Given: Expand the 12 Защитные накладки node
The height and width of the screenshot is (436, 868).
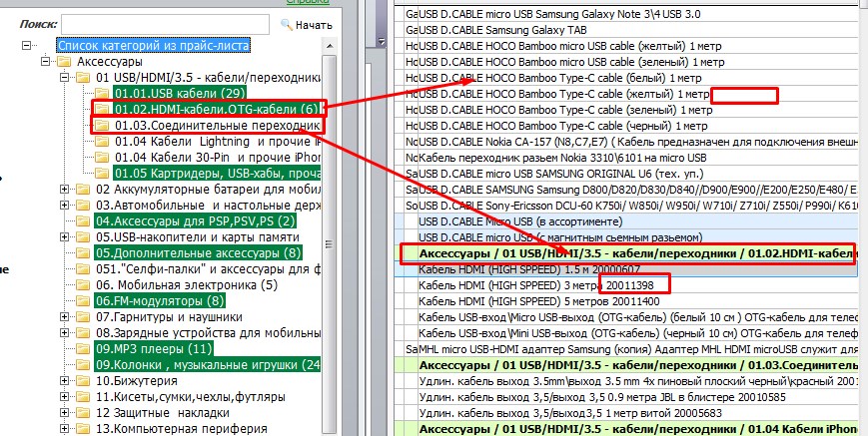Looking at the screenshot, I should coord(64,413).
